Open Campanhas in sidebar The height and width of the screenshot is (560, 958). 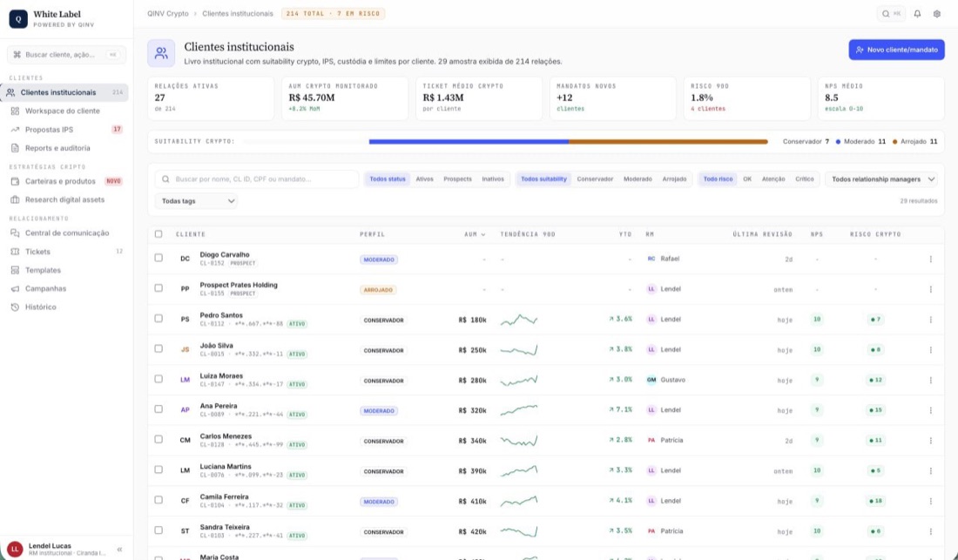pyautogui.click(x=64, y=288)
